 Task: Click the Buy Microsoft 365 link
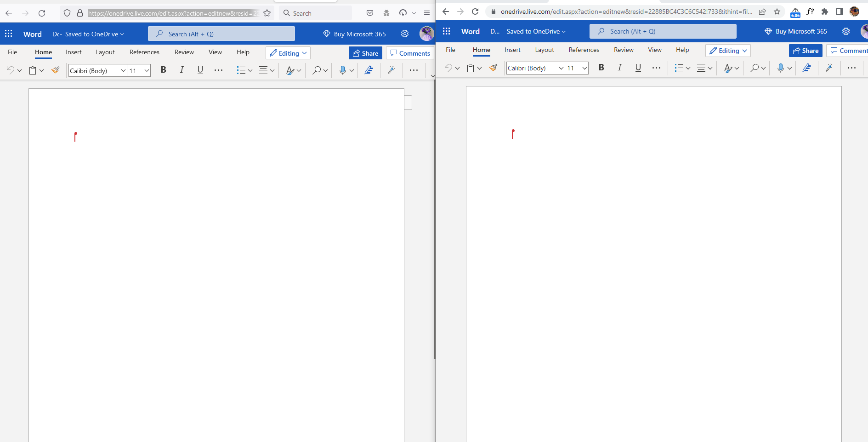[359, 34]
